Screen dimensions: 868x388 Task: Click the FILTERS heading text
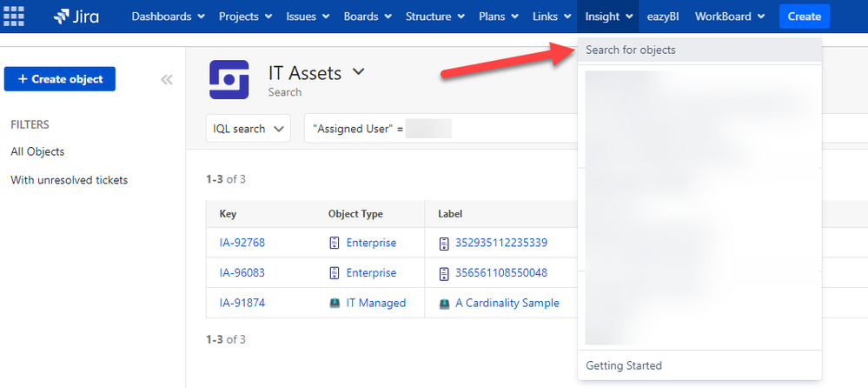coord(30,124)
